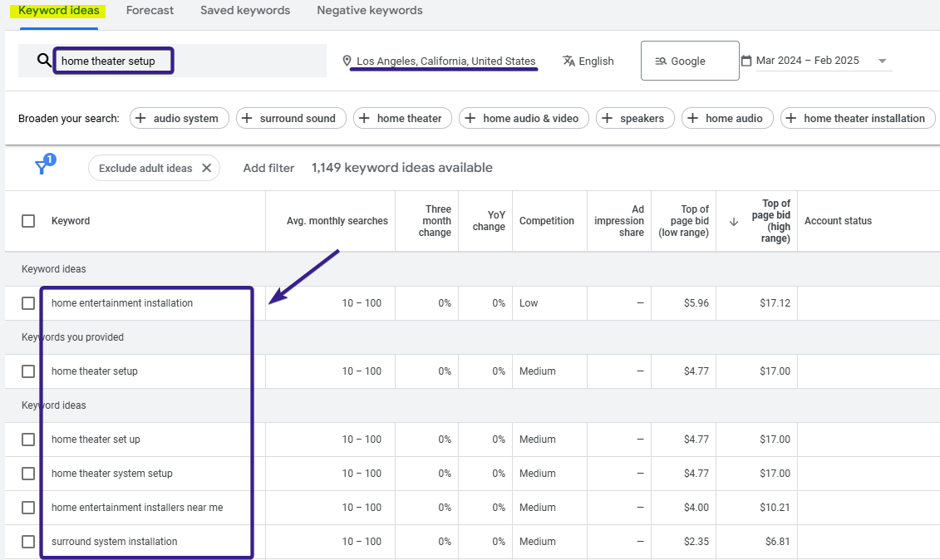Open the filter funnel icon with notification badge
This screenshot has height=560, width=940.
point(42,166)
